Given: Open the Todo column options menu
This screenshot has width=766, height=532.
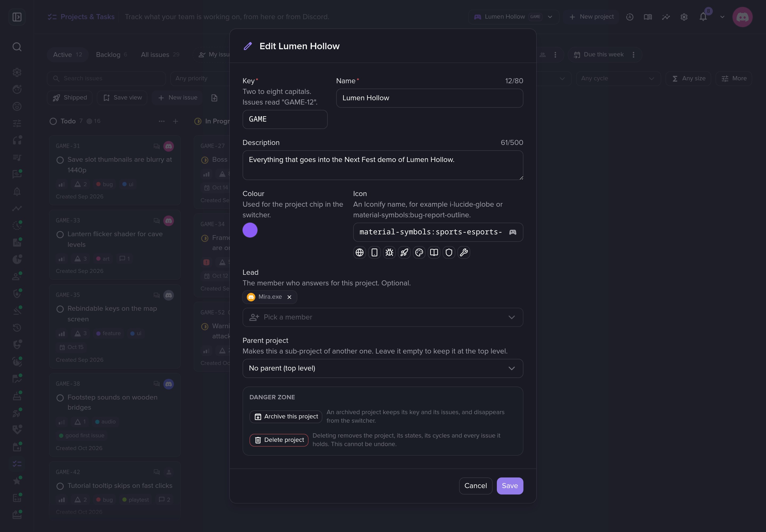Looking at the screenshot, I should click(162, 121).
